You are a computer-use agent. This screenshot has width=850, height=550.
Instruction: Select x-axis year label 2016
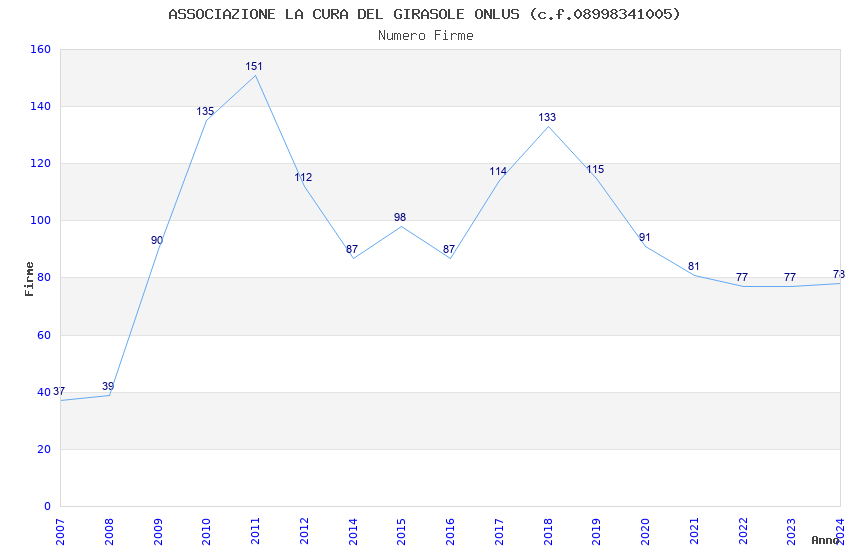pyautogui.click(x=450, y=532)
